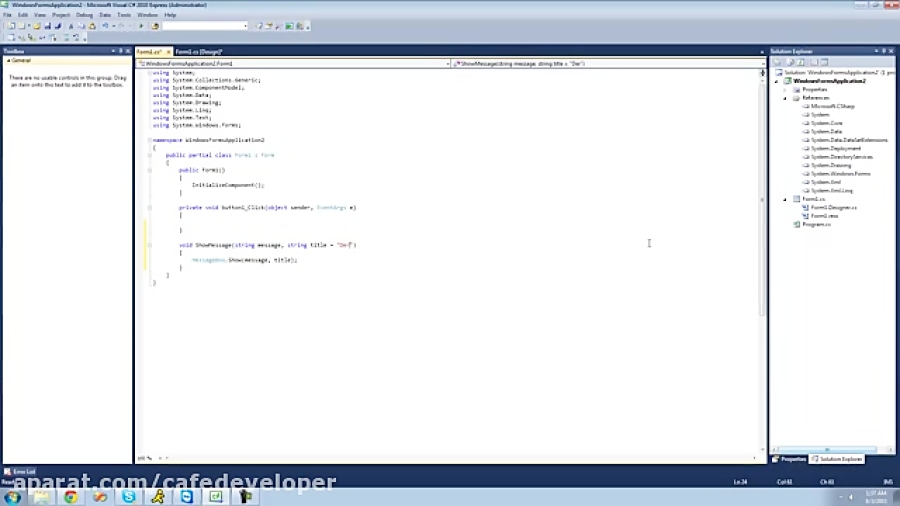The image size is (900, 506).
Task: Select the System.Windows.Forms reference
Action: 840,174
